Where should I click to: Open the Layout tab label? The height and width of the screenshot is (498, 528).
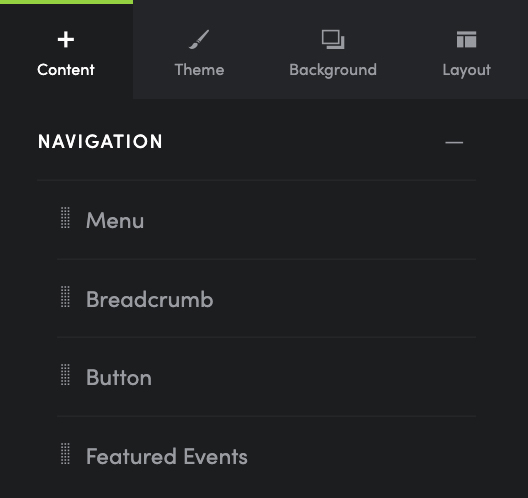466,70
